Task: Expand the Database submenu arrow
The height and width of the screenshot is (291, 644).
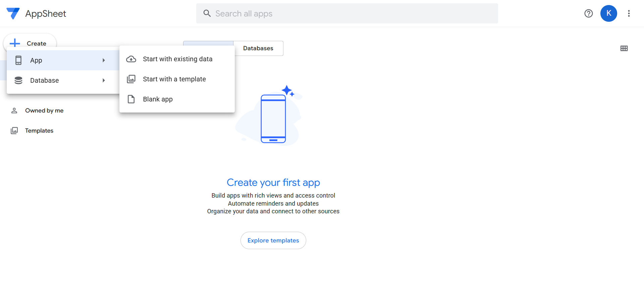Action: [x=104, y=80]
